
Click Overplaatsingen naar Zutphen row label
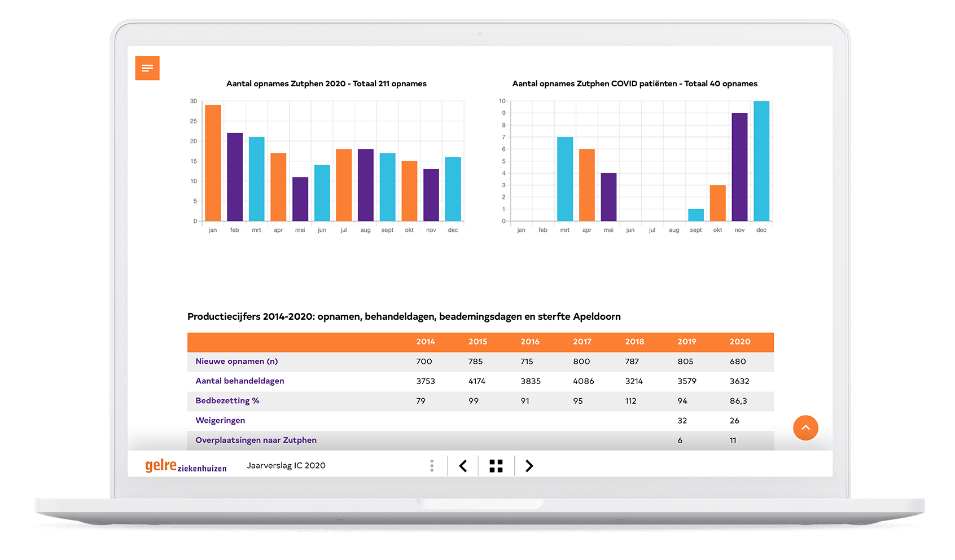coord(256,440)
